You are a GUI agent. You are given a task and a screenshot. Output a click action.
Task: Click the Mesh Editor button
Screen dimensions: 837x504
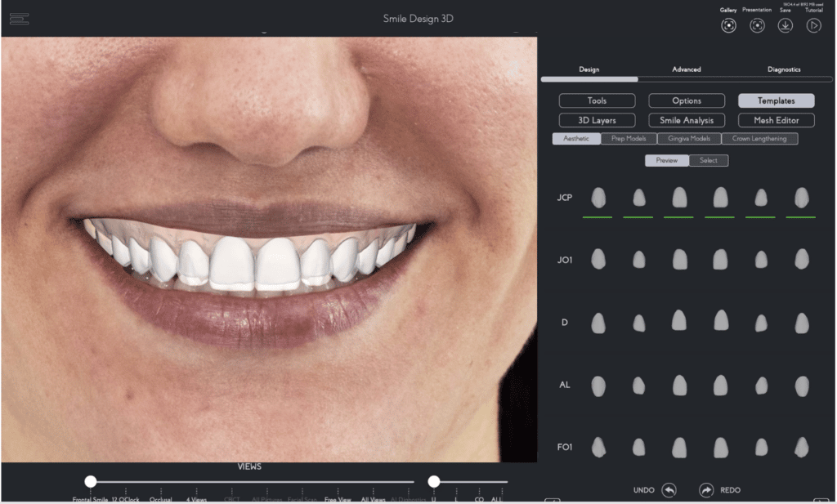776,120
